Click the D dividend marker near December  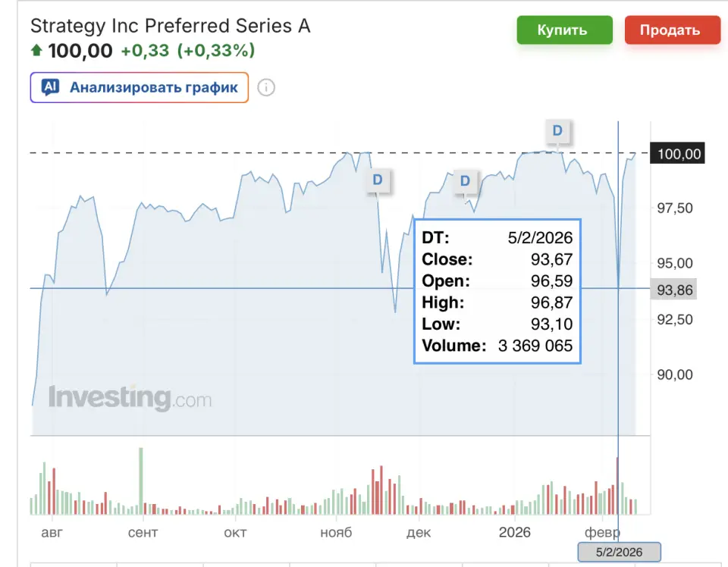point(465,181)
